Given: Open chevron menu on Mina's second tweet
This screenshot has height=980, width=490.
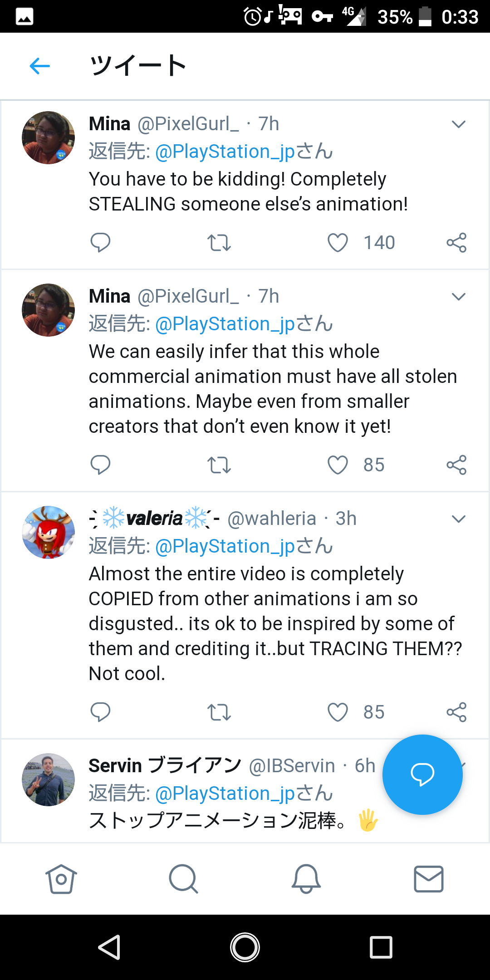Looking at the screenshot, I should pyautogui.click(x=459, y=297).
